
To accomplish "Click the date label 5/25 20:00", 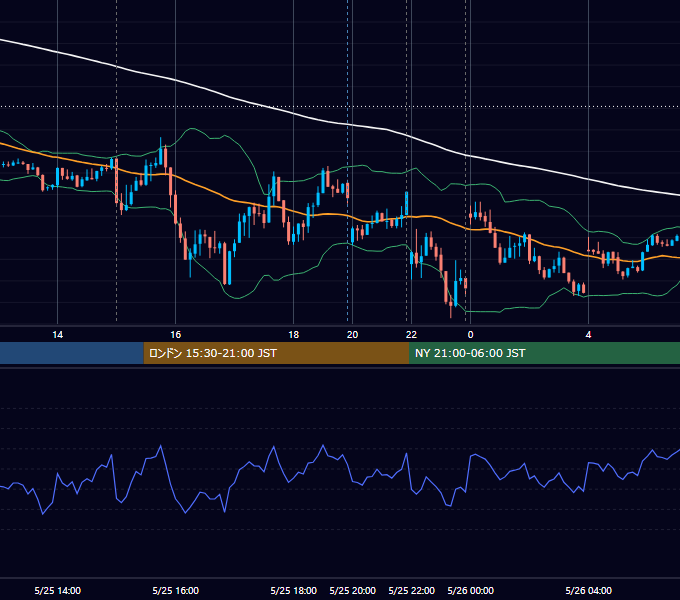I will tap(353, 590).
